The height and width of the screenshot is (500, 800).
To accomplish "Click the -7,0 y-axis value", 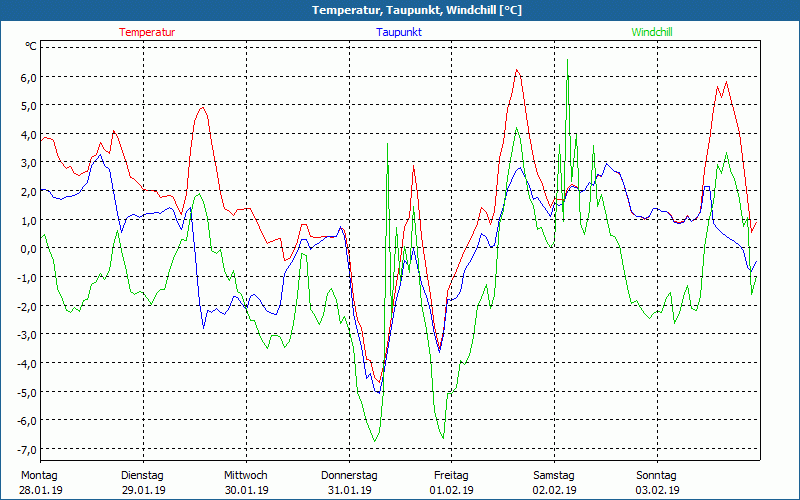I will tap(27, 450).
